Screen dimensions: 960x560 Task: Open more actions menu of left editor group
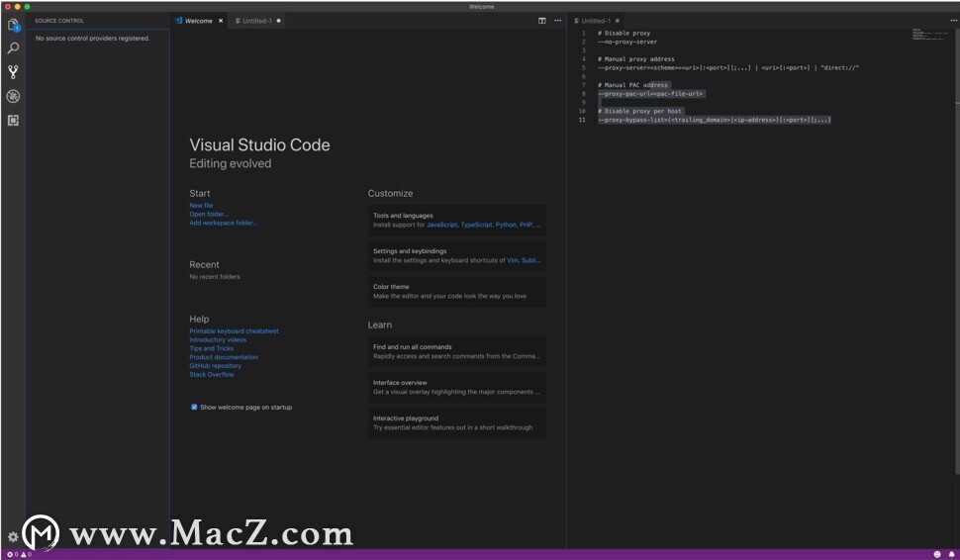(x=558, y=21)
